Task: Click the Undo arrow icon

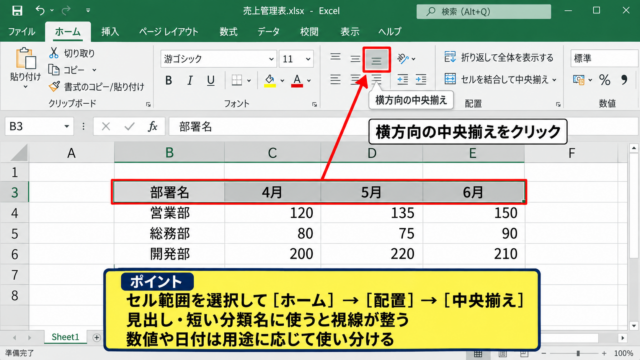Action: click(40, 10)
